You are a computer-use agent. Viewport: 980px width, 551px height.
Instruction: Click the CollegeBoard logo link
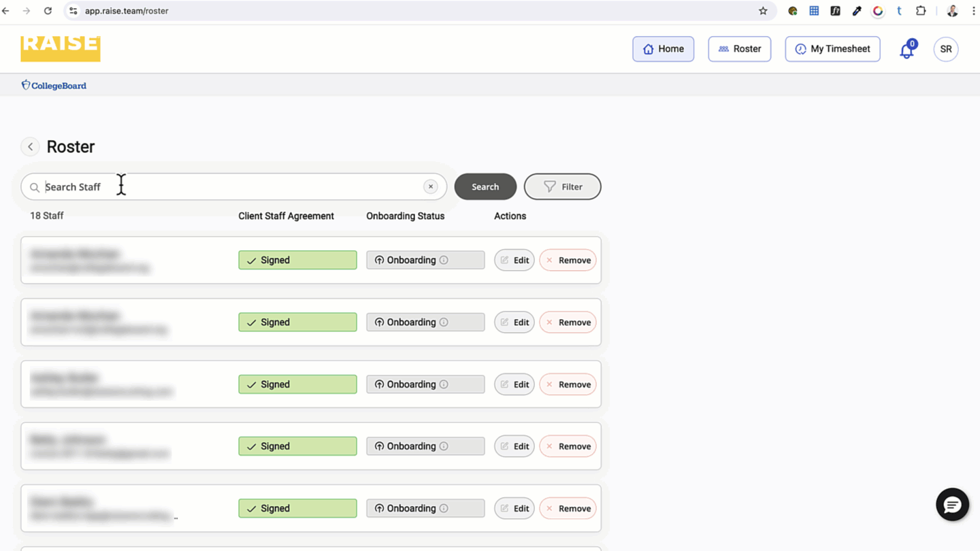[54, 86]
